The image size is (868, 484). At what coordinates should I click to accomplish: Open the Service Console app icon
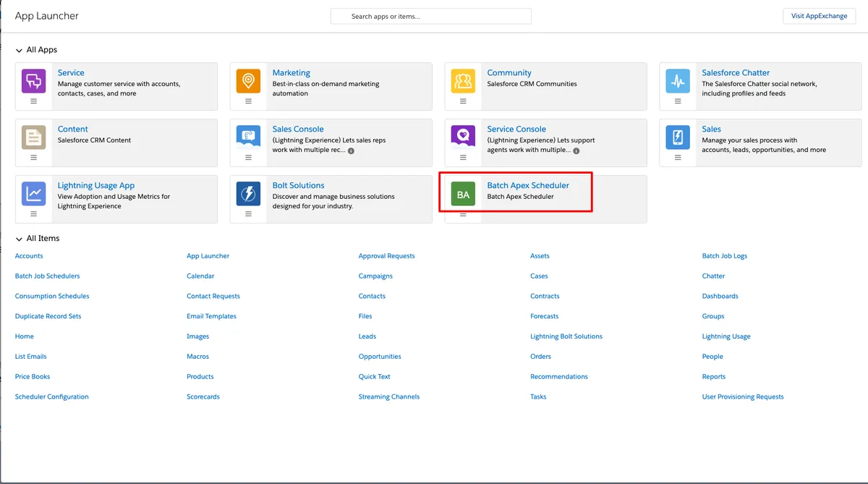(x=463, y=137)
